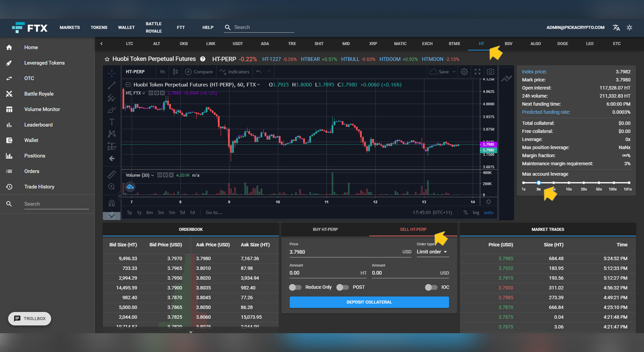Click the help icon next to market title
The image size is (644, 352).
coord(202,59)
